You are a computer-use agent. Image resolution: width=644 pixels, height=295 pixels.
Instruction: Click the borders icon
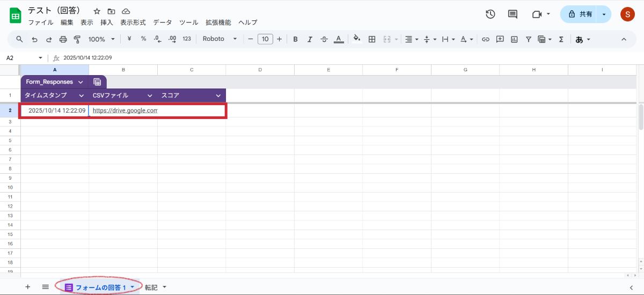point(372,39)
